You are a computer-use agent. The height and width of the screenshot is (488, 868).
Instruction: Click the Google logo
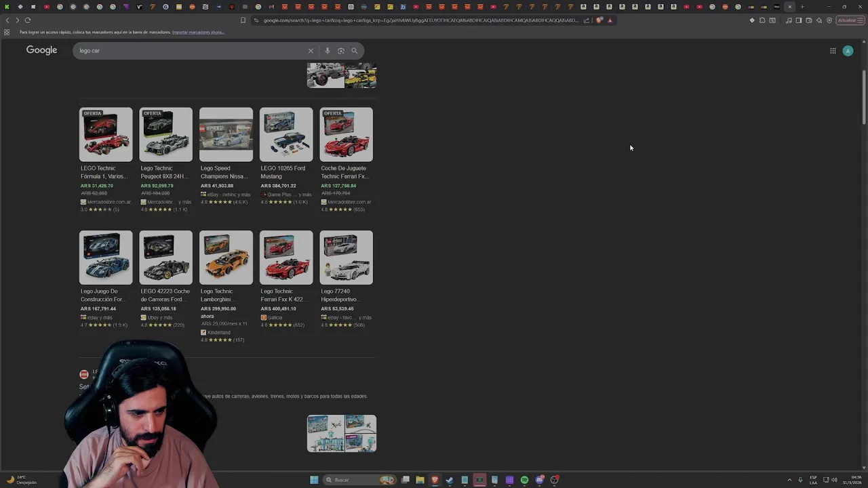[x=41, y=50]
